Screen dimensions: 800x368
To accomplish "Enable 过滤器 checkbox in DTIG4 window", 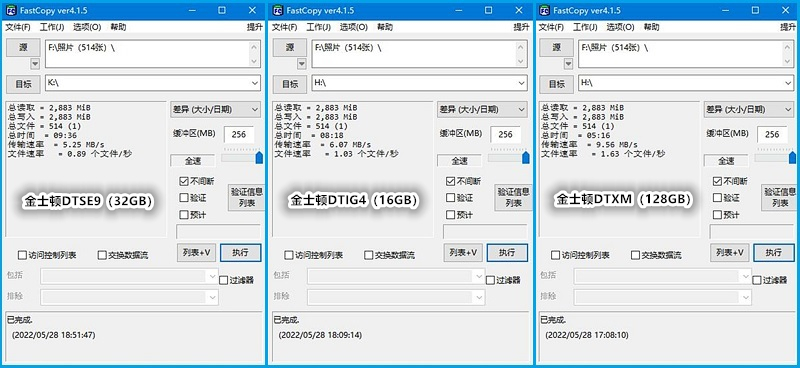I will pyautogui.click(x=490, y=280).
